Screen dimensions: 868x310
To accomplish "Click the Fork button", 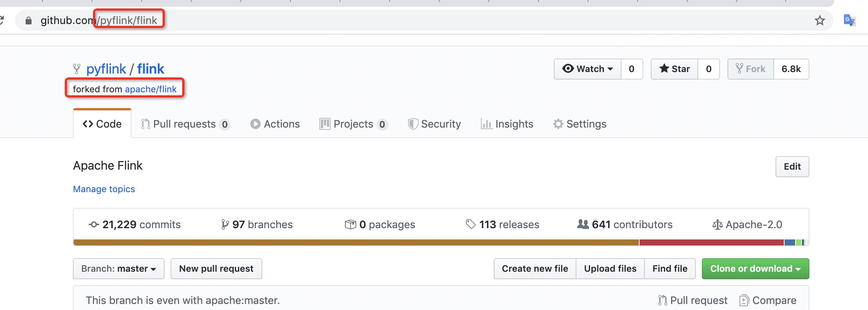I will tap(751, 69).
